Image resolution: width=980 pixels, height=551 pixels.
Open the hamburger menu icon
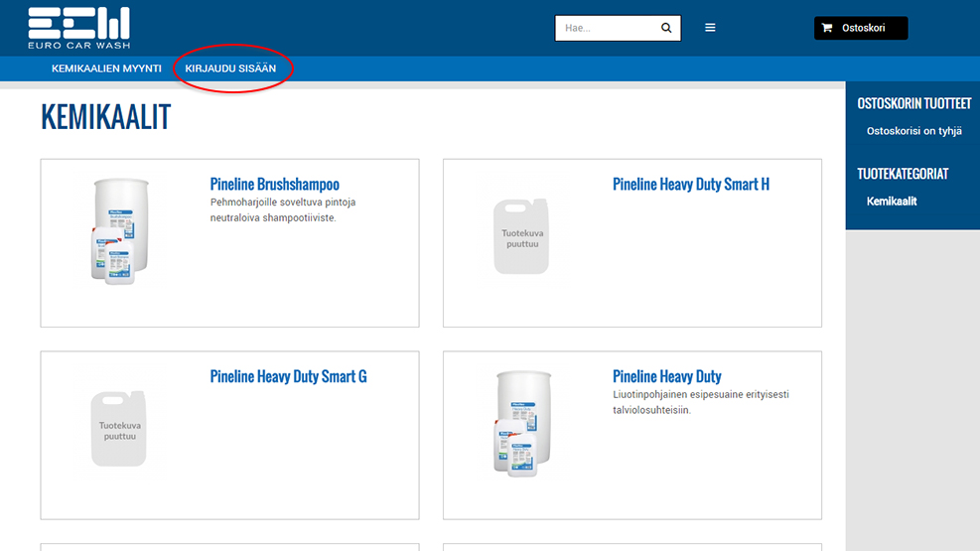tap(710, 28)
